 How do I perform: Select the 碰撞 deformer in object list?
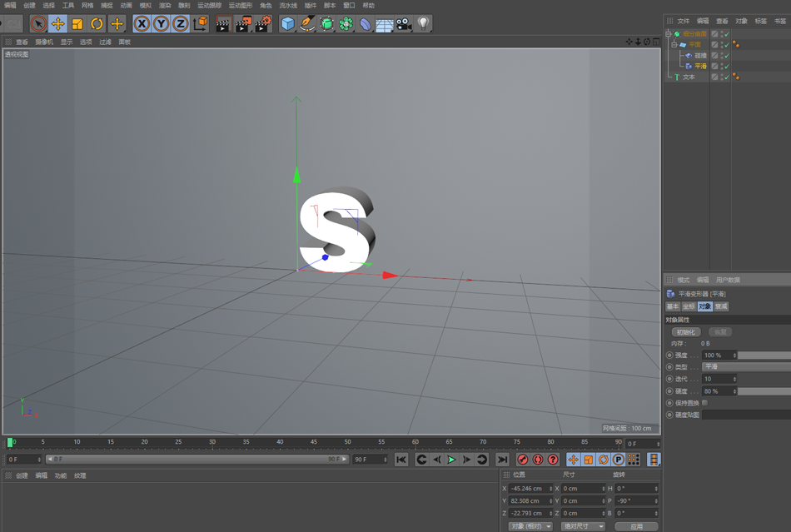pos(700,56)
